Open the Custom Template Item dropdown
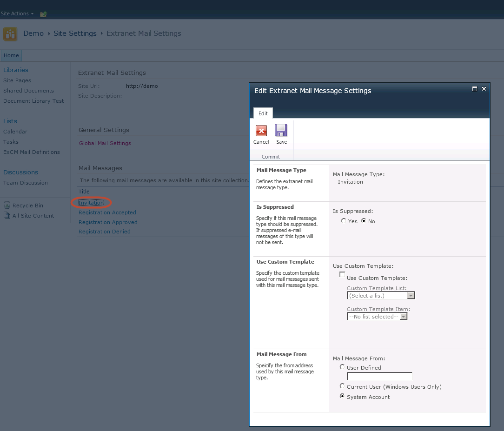This screenshot has width=504, height=431. [x=377, y=317]
